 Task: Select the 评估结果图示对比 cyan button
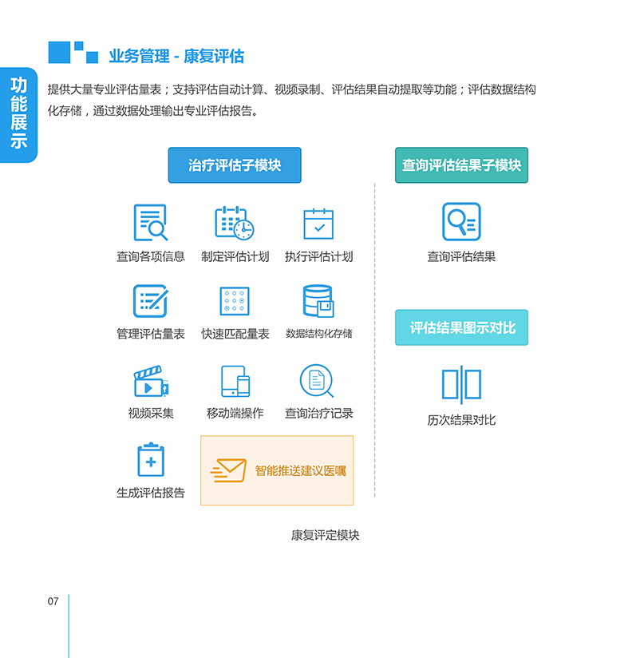(x=461, y=327)
